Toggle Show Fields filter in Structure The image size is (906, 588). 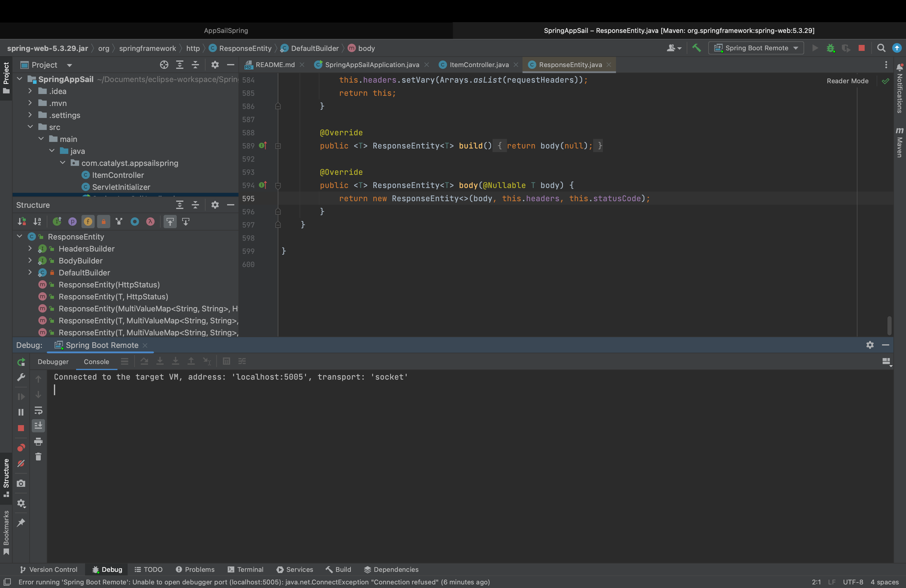pyautogui.click(x=88, y=221)
